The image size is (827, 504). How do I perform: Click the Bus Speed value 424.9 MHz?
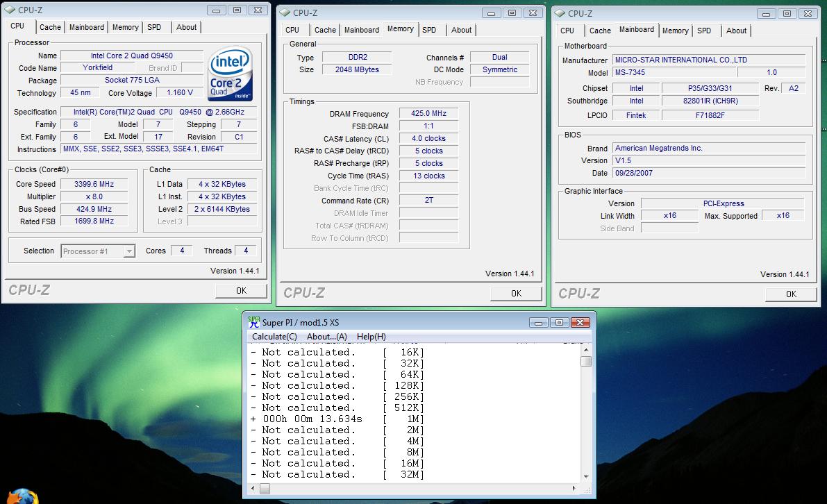tap(94, 209)
